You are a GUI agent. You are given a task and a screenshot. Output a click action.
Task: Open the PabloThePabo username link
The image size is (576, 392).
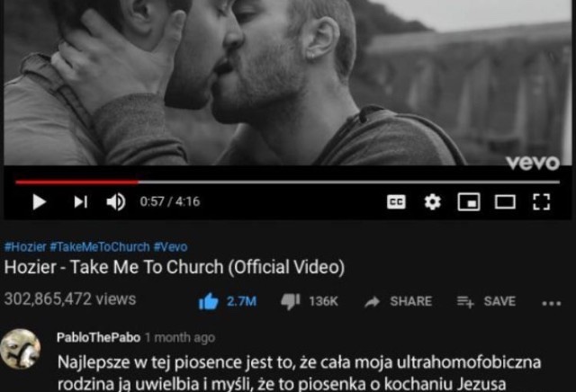(x=98, y=338)
